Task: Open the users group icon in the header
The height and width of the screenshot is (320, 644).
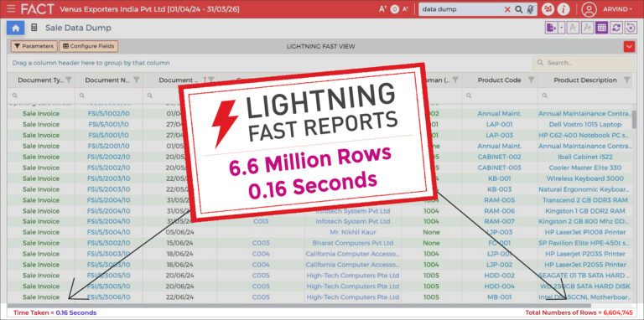Action: point(548,9)
